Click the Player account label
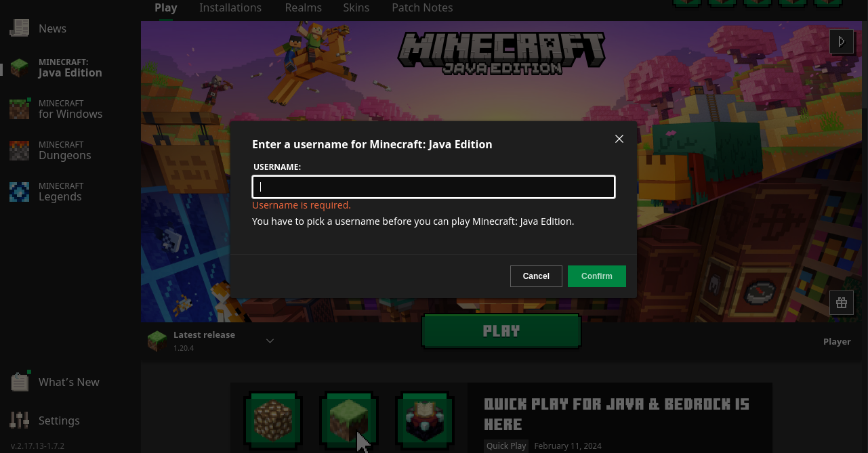 [837, 341]
